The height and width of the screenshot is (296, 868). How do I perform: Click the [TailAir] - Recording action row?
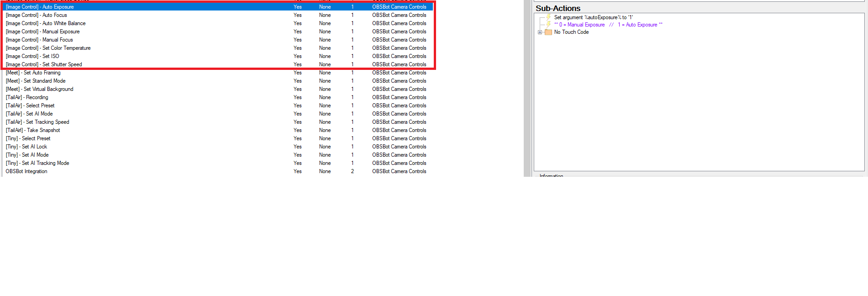pyautogui.click(x=27, y=98)
